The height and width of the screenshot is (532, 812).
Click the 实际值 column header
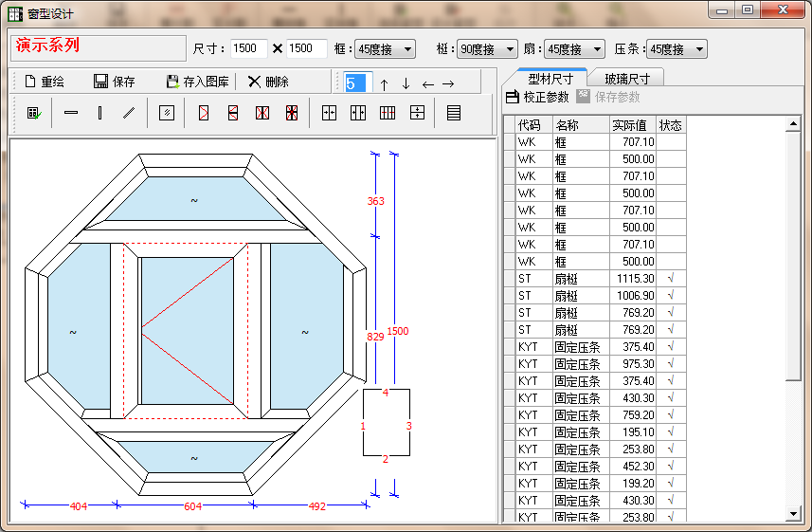[x=633, y=125]
